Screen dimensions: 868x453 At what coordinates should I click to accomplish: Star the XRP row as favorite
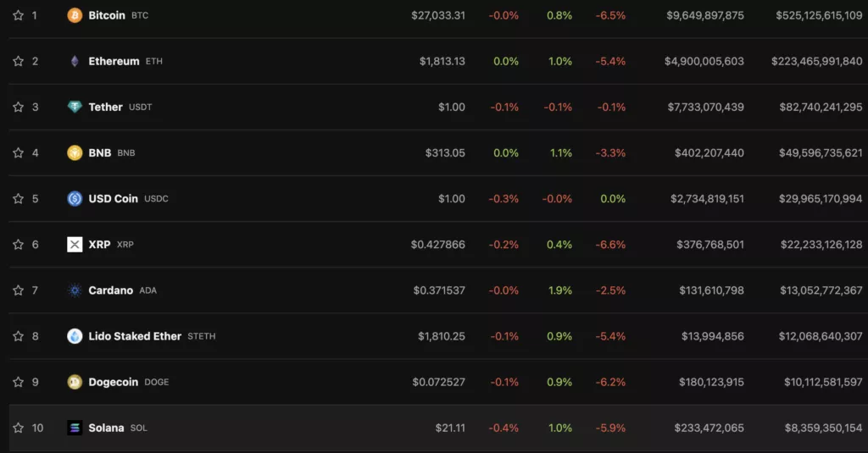tap(19, 245)
